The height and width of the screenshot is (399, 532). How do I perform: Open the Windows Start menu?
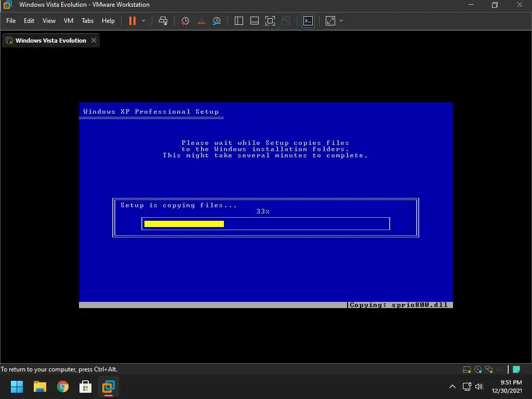[17, 387]
